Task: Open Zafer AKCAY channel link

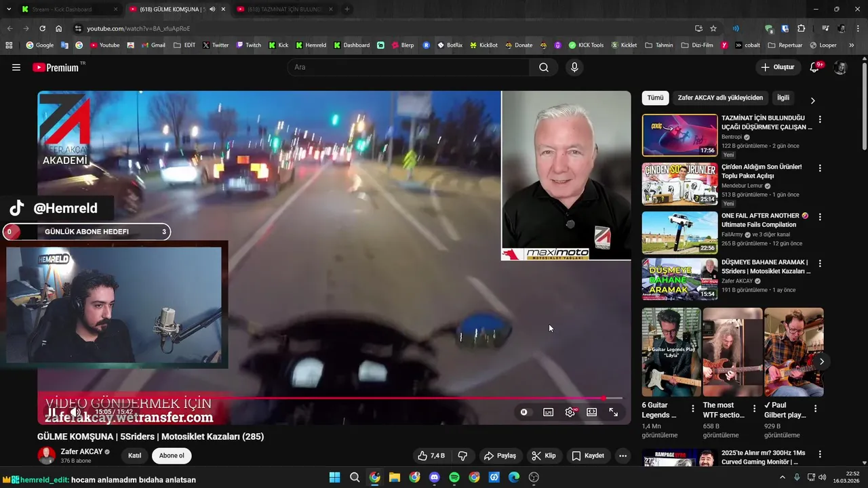Action: 81,451
